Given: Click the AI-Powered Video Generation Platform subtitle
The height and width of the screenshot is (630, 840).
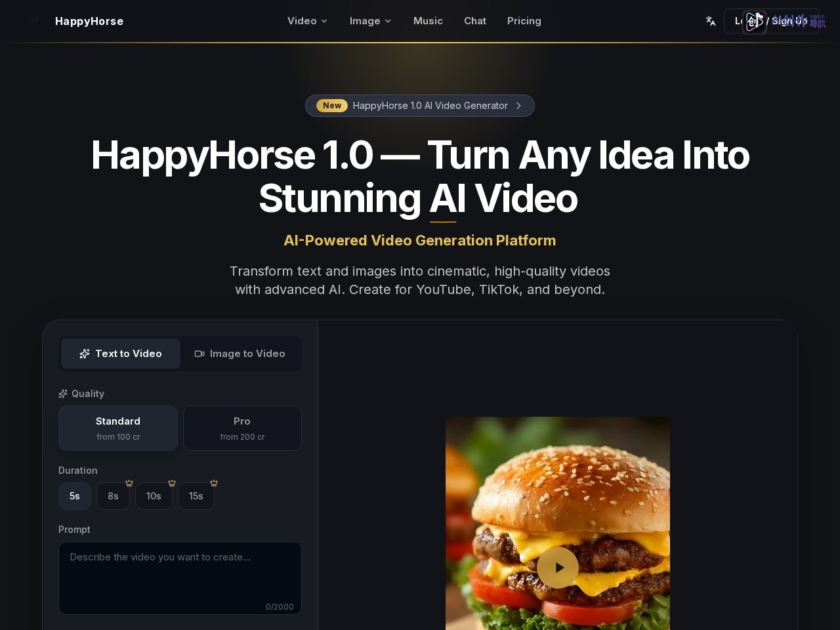Looking at the screenshot, I should [x=420, y=240].
